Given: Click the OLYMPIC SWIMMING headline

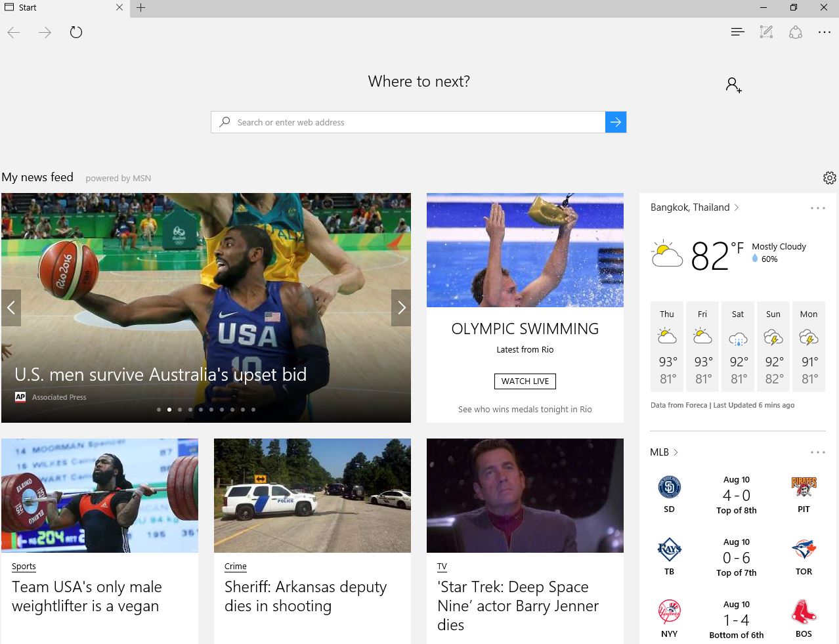Looking at the screenshot, I should pos(525,329).
